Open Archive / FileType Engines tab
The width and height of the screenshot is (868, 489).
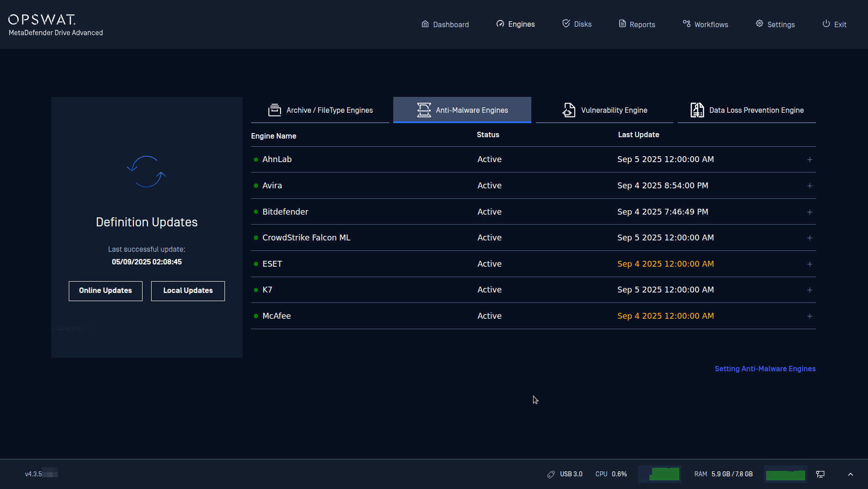pos(320,110)
